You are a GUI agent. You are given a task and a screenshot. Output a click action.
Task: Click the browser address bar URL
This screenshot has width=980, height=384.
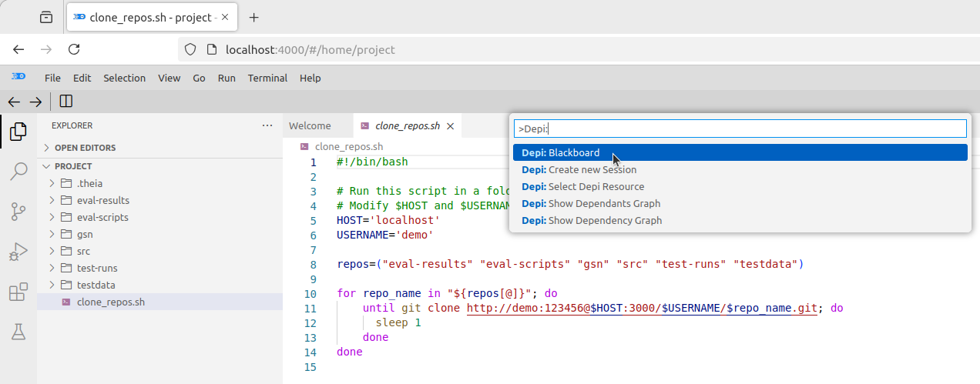click(x=310, y=50)
